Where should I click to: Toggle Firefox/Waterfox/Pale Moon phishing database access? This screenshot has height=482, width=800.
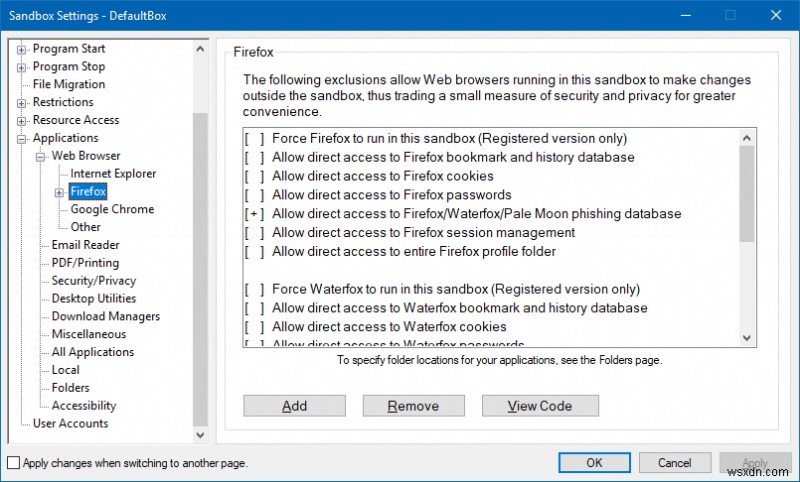(x=476, y=214)
